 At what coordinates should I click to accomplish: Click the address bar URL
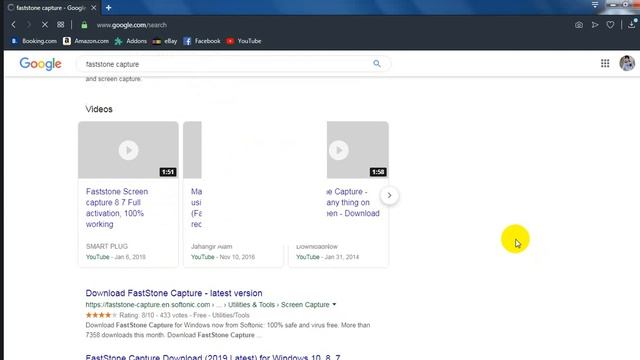tap(131, 25)
